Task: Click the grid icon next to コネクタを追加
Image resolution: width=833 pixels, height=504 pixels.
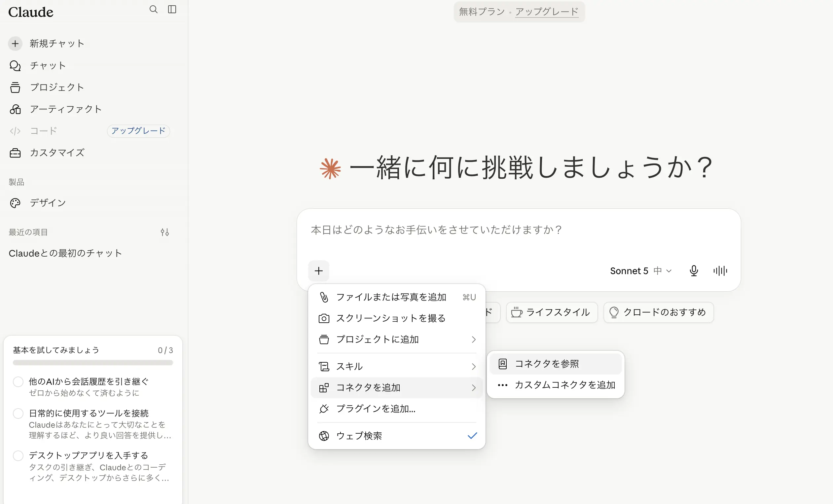Action: tap(324, 388)
